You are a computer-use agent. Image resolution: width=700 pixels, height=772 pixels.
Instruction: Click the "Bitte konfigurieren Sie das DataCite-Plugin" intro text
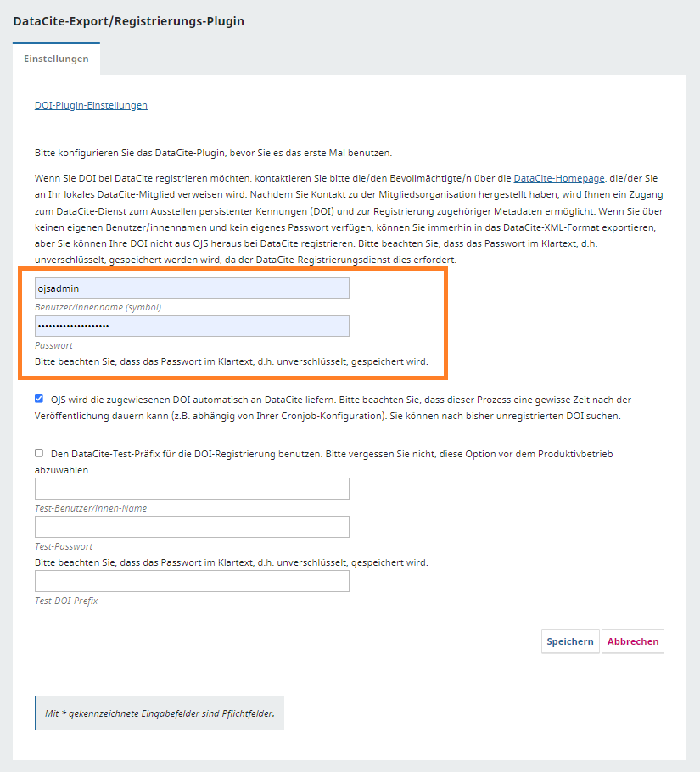point(213,153)
